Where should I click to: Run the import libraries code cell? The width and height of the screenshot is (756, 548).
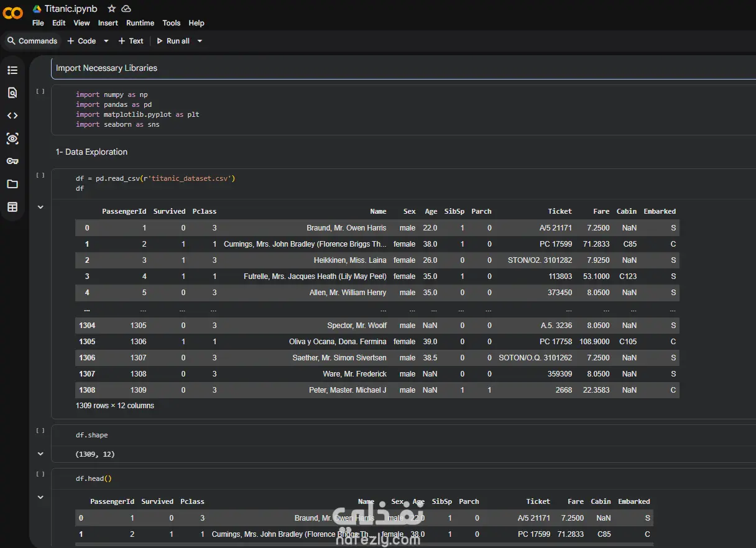(40, 91)
